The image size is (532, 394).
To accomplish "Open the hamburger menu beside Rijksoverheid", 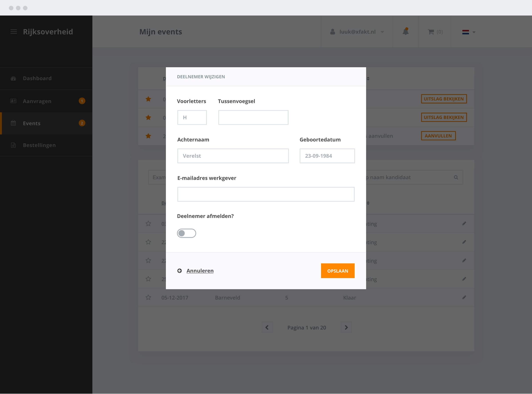I will coord(14,32).
